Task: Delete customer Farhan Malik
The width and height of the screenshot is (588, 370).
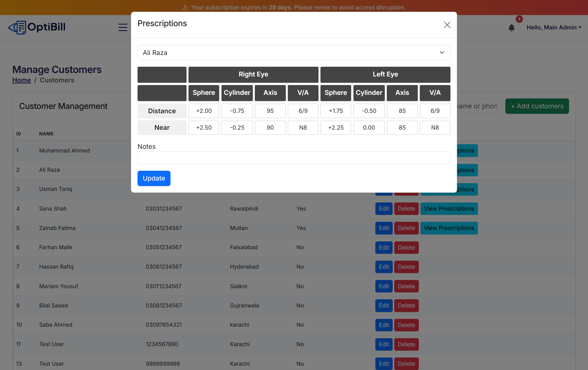Action: (406, 248)
